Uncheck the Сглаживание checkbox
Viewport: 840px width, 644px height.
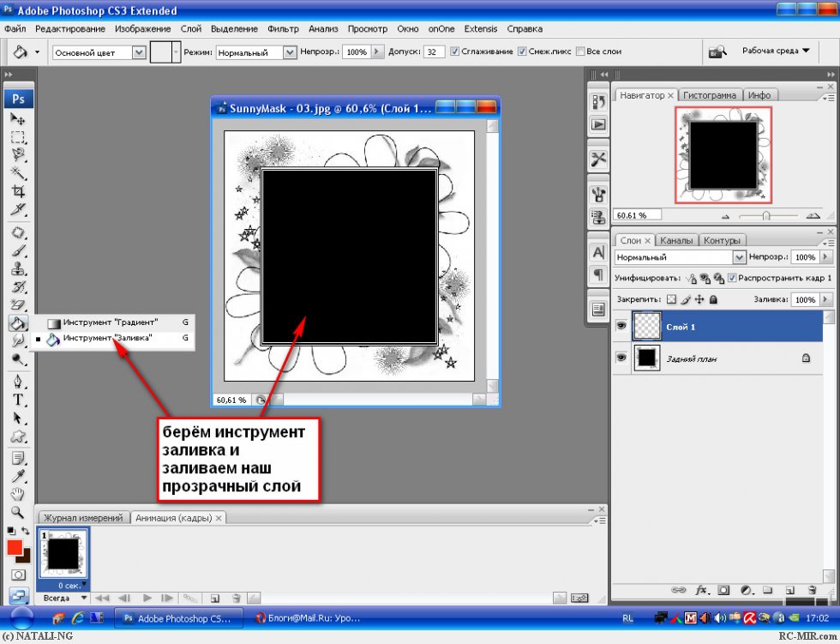click(455, 51)
